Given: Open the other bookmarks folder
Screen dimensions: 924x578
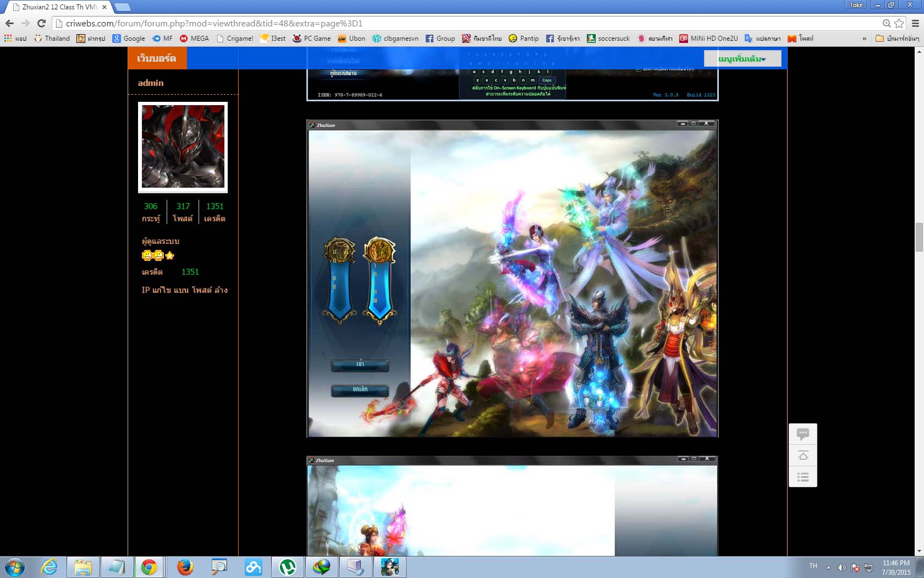Looking at the screenshot, I should [x=897, y=39].
